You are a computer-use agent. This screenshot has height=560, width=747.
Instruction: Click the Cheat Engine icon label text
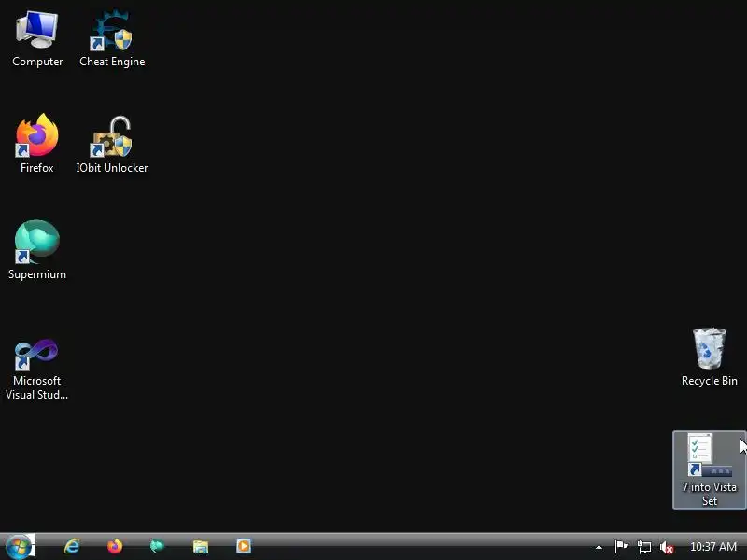coord(112,62)
